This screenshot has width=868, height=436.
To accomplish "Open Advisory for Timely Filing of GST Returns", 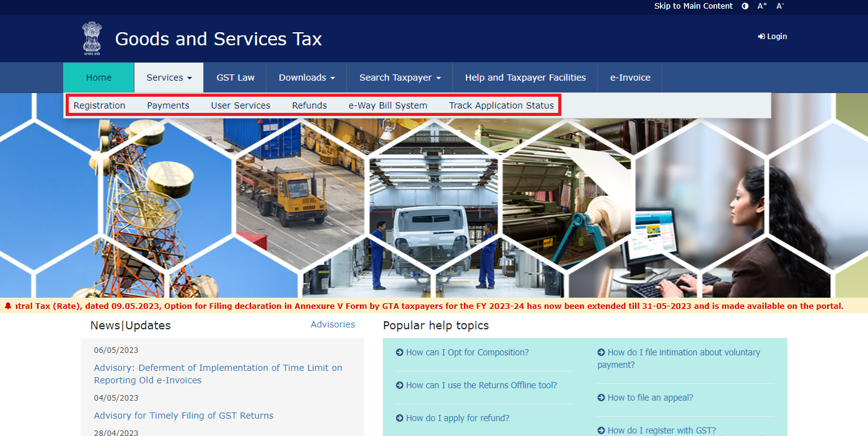I will 183,416.
